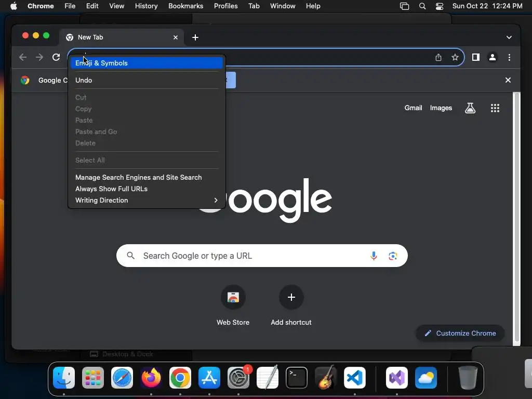Open Launchpad from the Dock
532x399 pixels.
click(93, 378)
